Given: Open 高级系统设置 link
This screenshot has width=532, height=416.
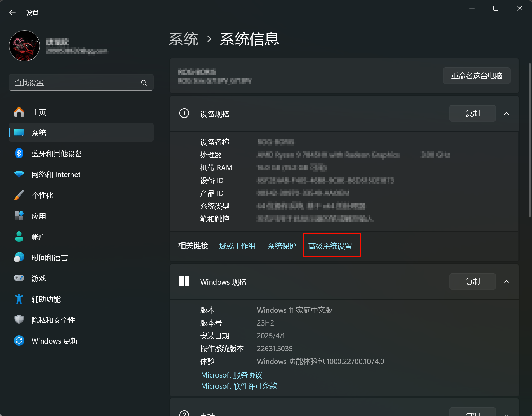Looking at the screenshot, I should tap(330, 246).
